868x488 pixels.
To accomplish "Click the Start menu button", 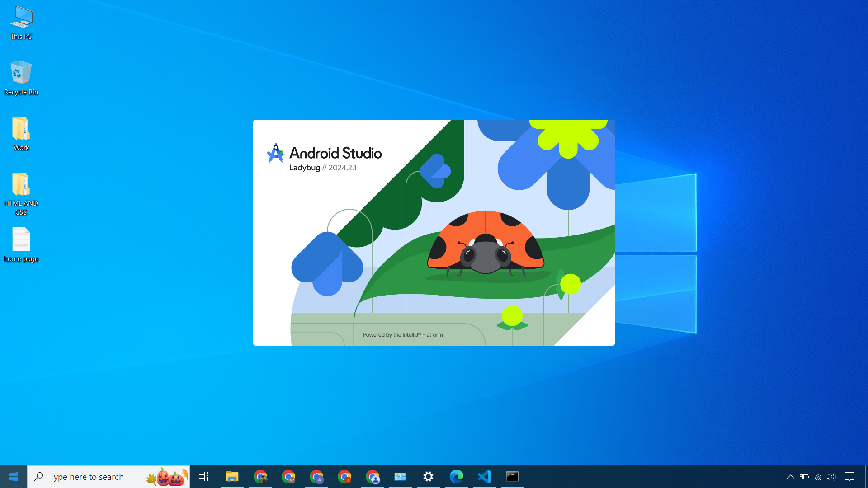I will click(x=14, y=477).
